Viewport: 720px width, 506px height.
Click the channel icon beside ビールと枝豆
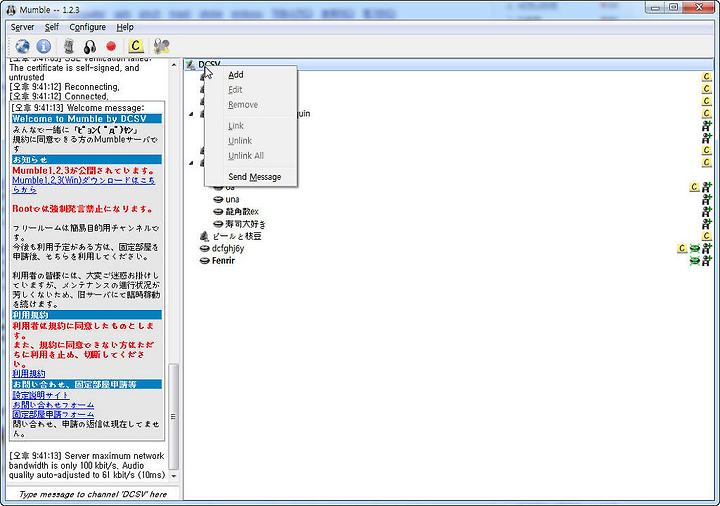pos(204,236)
